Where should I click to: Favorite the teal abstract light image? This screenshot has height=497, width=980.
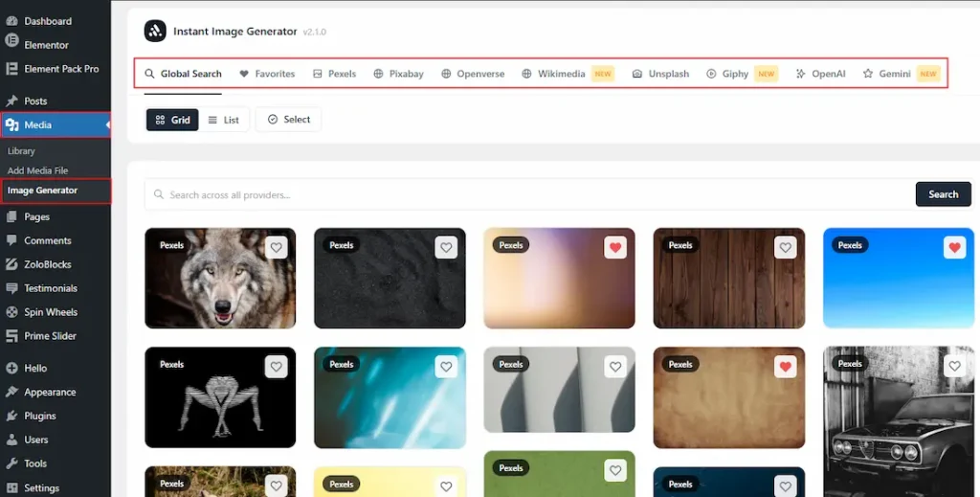(446, 367)
